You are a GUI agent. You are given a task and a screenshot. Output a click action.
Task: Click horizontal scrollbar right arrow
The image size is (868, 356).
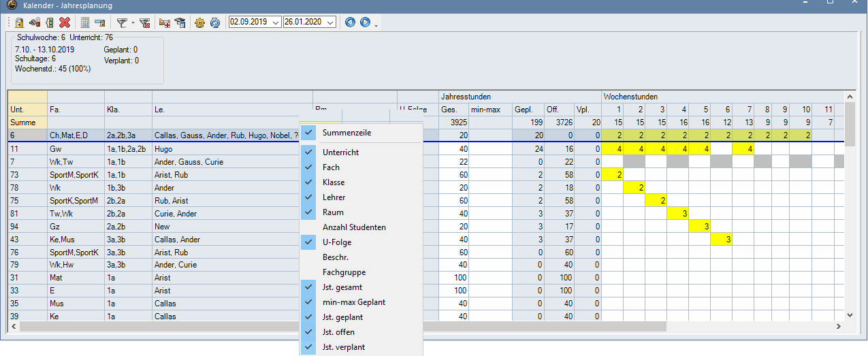pos(838,327)
